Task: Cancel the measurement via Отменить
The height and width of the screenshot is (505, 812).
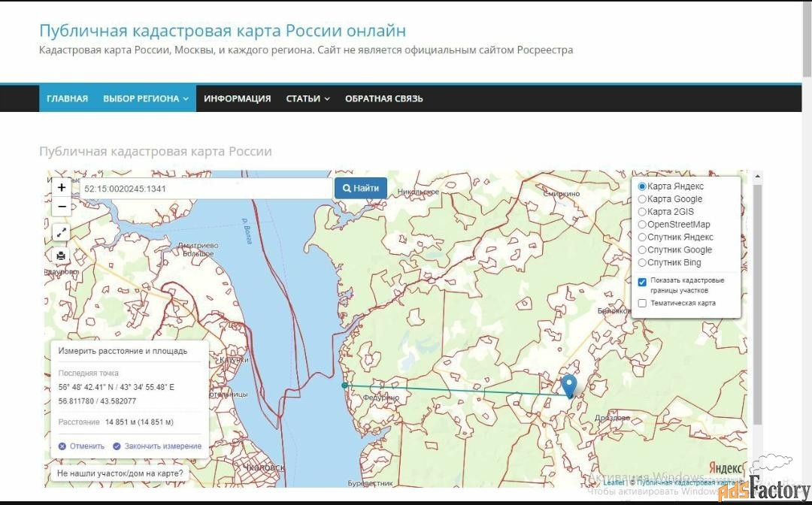Action: (x=82, y=446)
